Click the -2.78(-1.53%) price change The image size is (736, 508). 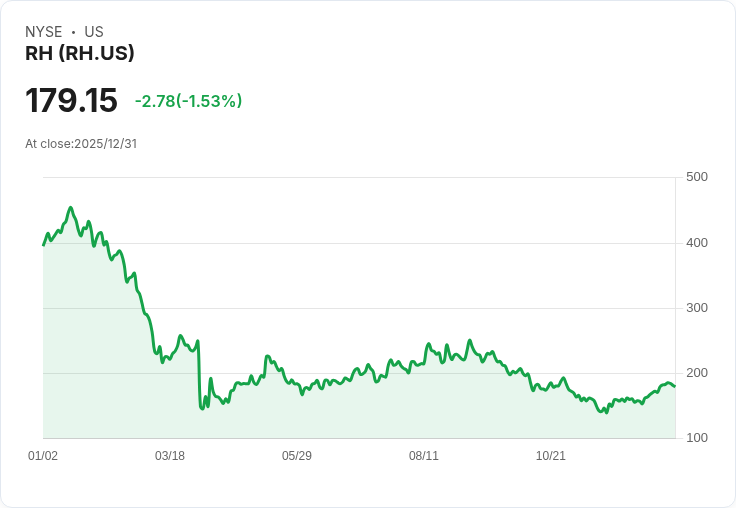[x=188, y=101]
